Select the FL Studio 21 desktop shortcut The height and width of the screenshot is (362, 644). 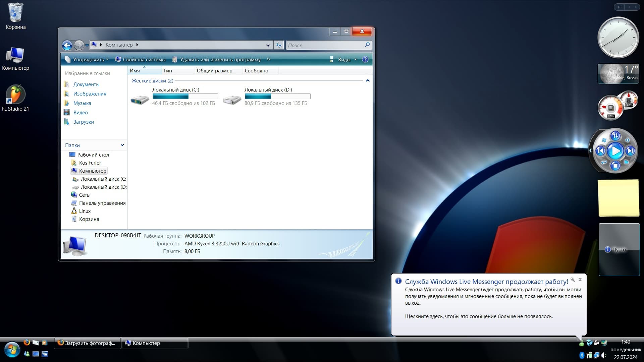pos(15,98)
